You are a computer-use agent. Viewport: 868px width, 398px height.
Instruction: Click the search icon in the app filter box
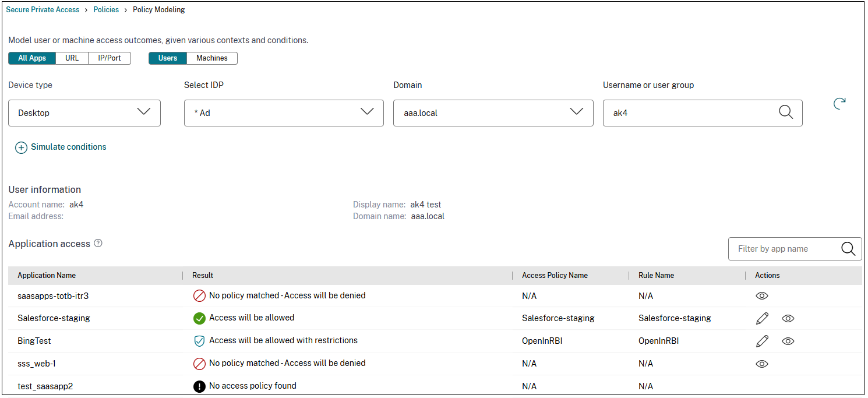click(x=848, y=249)
